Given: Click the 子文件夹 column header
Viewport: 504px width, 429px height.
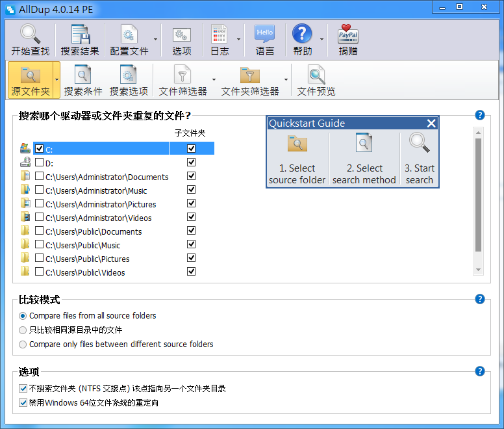Looking at the screenshot, I should click(x=190, y=133).
